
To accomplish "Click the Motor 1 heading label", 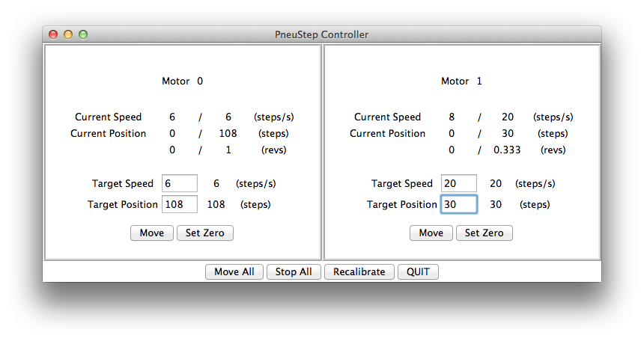I will pos(461,82).
